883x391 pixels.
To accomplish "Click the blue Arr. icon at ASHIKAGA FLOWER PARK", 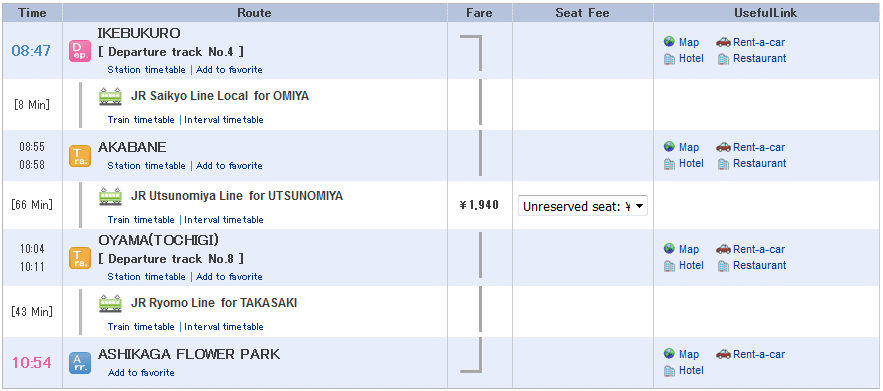I will 79,363.
